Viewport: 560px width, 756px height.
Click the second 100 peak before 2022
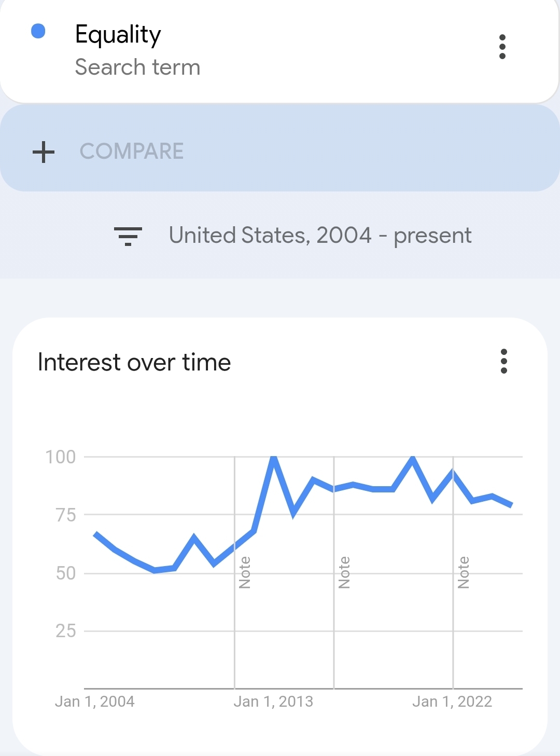[413, 458]
